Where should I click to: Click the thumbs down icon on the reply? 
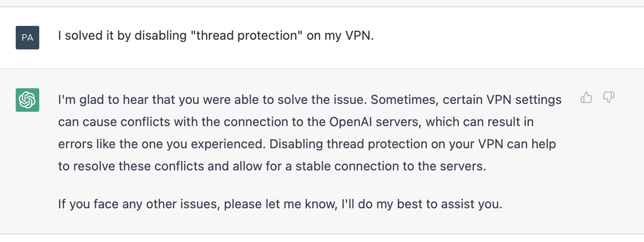(609, 97)
